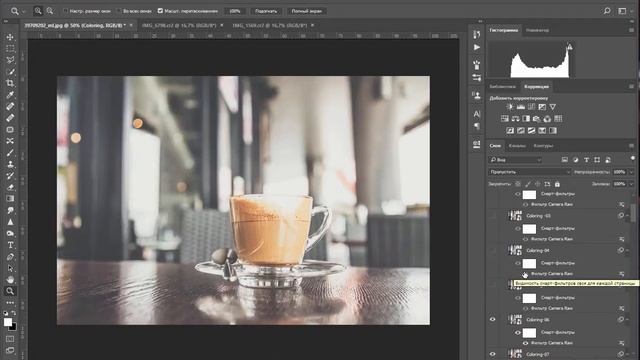Switch to the Каналы tab
Viewport: 640px width, 360px height.
tap(517, 146)
